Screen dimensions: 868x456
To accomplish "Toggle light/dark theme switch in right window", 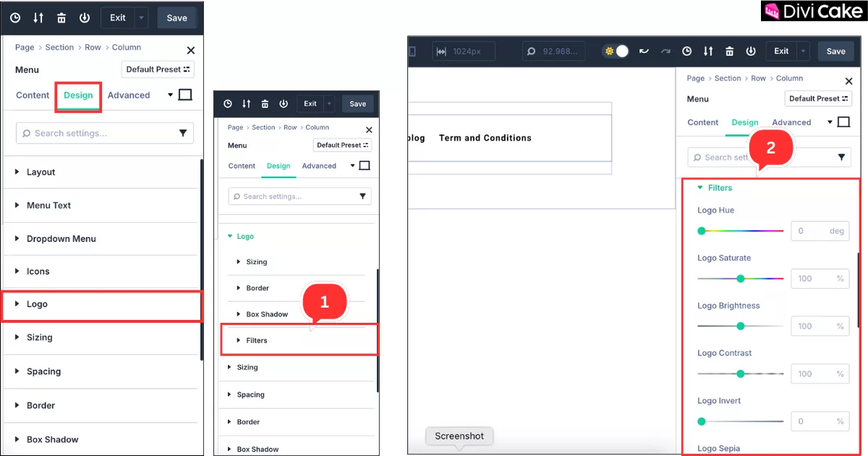I will (616, 51).
